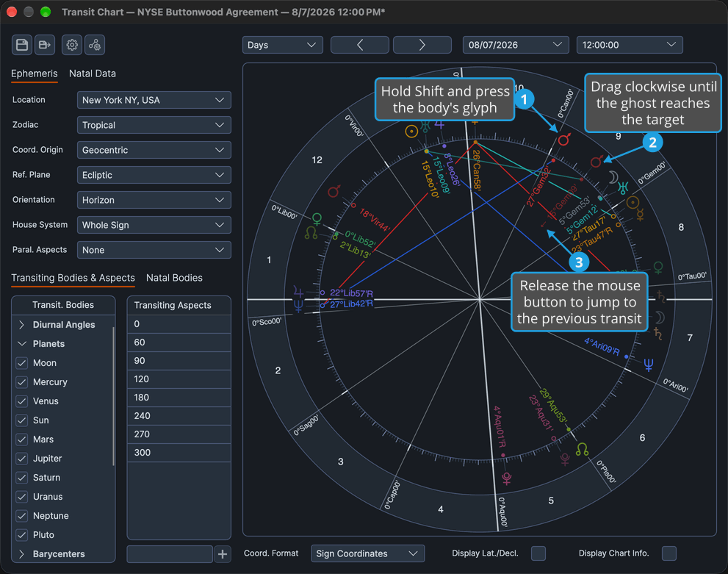The height and width of the screenshot is (574, 728).
Task: Click the Sun glyph above 15°Leo10'
Action: tap(411, 132)
